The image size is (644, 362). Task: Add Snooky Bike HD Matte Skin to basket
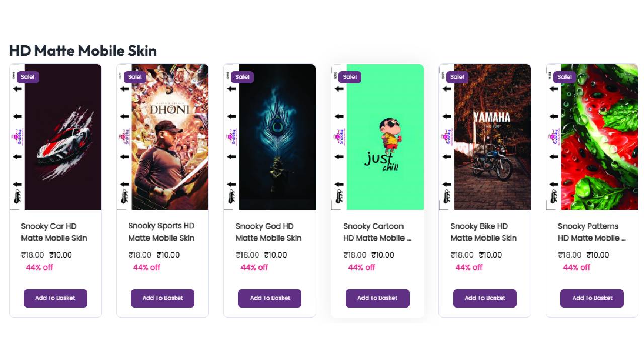pyautogui.click(x=485, y=298)
